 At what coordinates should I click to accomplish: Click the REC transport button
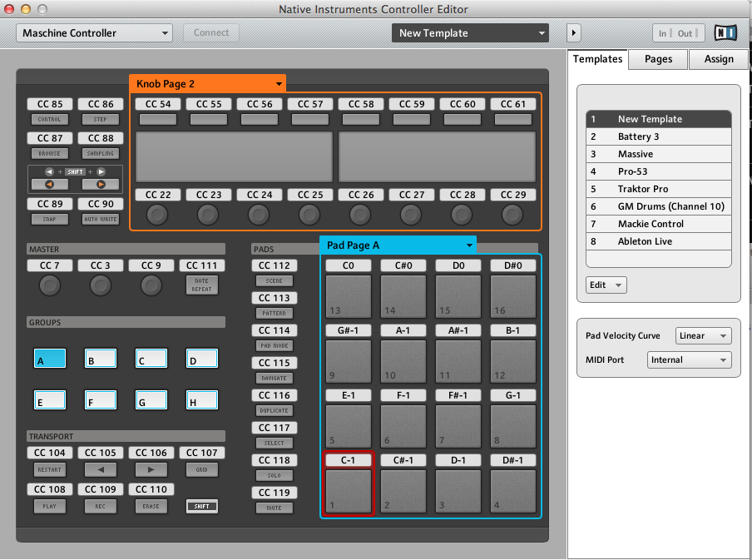pyautogui.click(x=100, y=506)
